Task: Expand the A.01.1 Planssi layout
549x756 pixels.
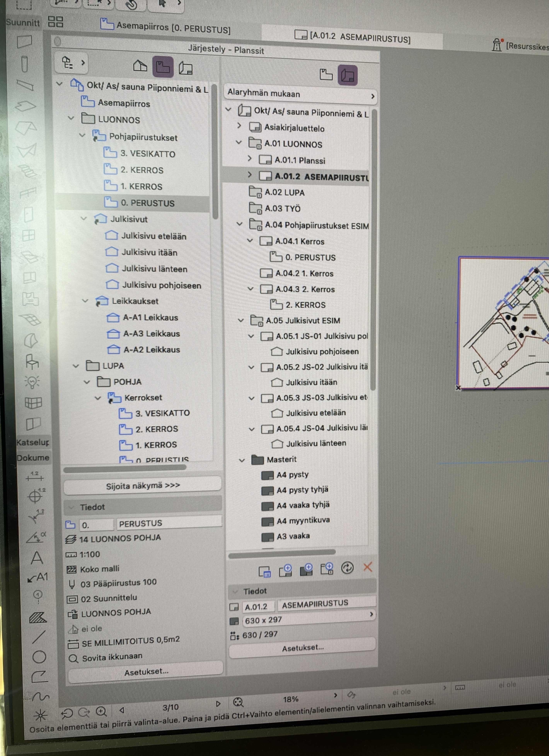Action: click(250, 159)
